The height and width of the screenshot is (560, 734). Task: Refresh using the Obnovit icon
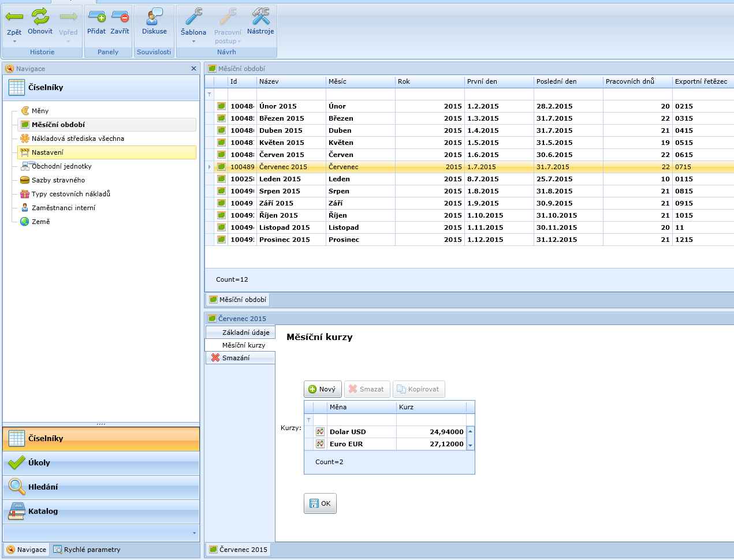(x=40, y=17)
